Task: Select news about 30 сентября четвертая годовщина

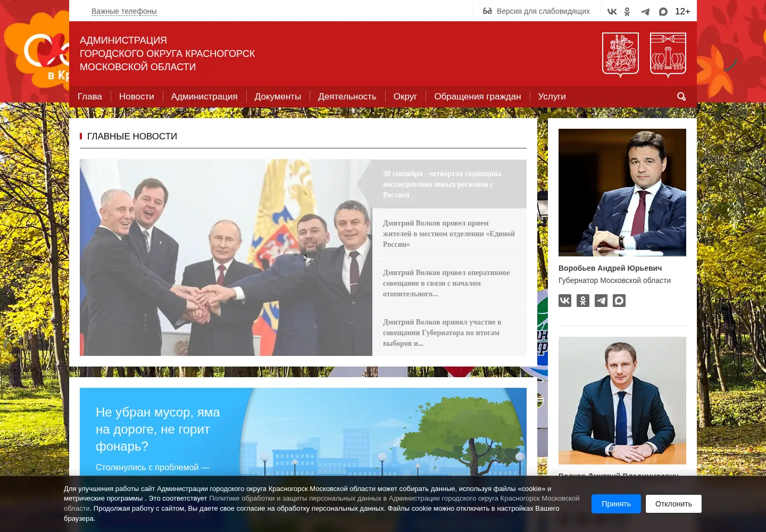Action: pyautogui.click(x=449, y=184)
